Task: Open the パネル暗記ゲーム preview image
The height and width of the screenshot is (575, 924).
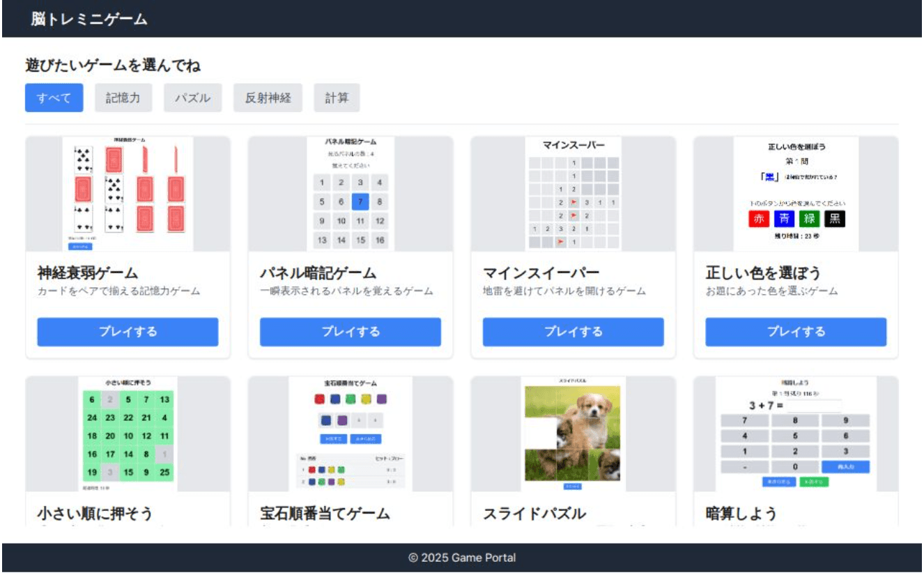Action: (351, 194)
